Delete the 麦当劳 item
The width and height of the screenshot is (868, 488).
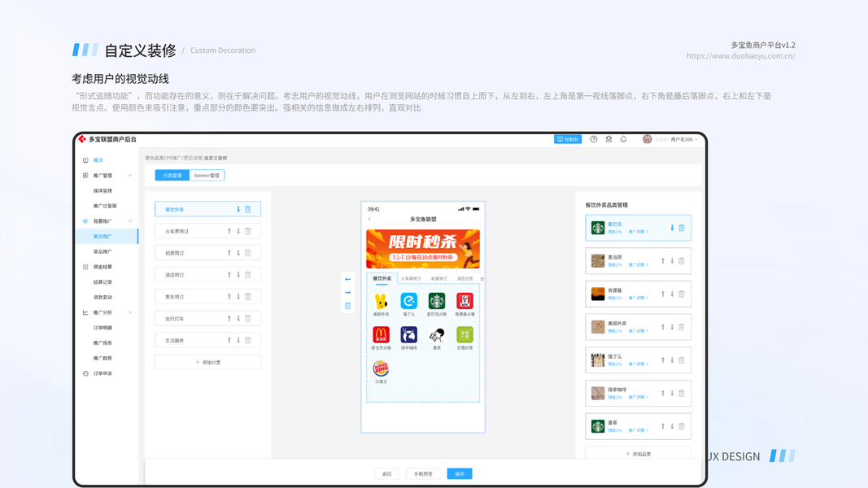pos(682,260)
